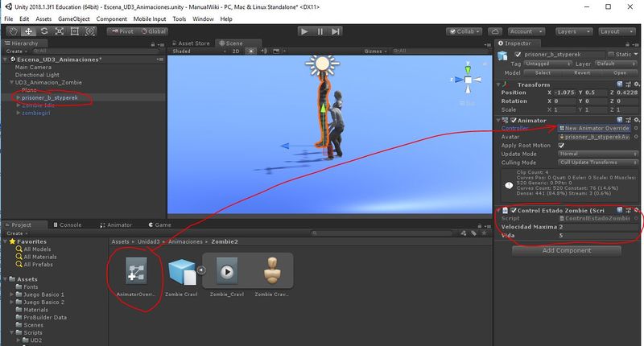Select the combined Transform tool
The width and height of the screenshot is (644, 346).
tap(90, 31)
